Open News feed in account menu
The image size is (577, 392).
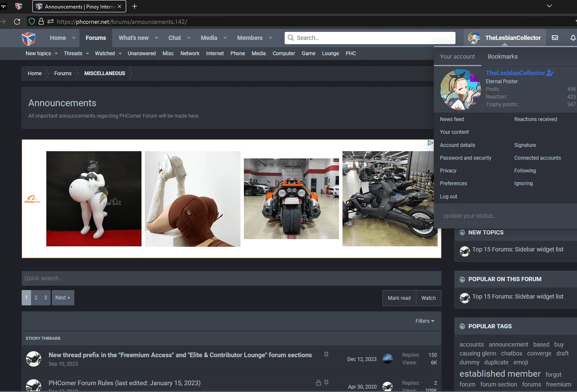pyautogui.click(x=452, y=119)
